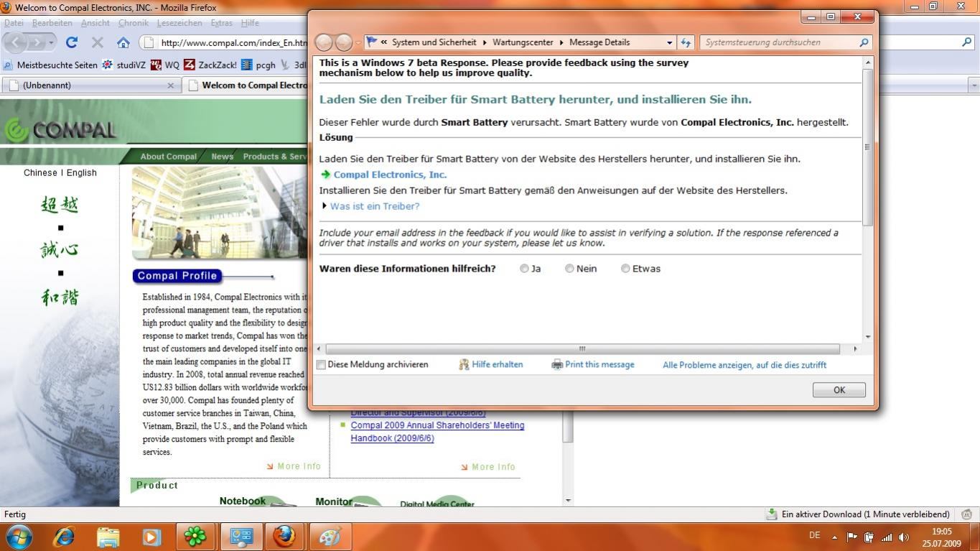Close the (Unbenannt) tab

(x=171, y=85)
